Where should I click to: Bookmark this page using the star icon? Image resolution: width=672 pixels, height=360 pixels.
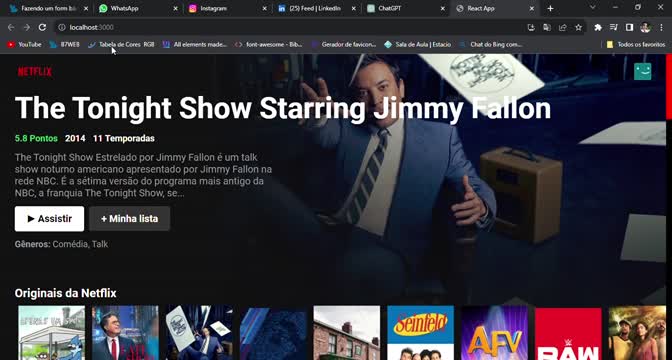point(579,27)
